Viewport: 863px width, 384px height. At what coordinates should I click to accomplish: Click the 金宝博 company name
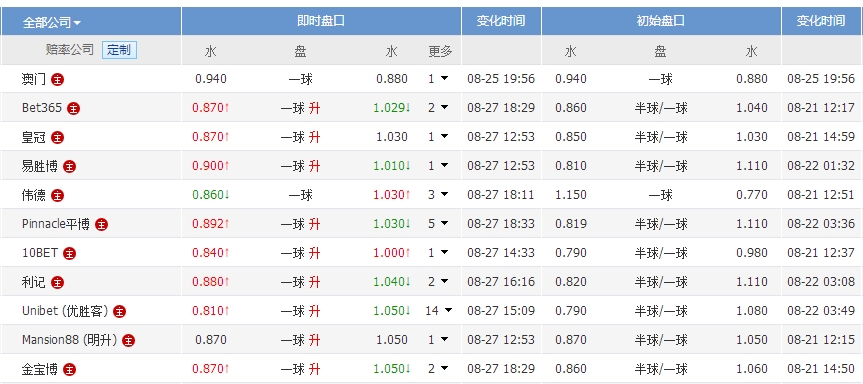39,369
